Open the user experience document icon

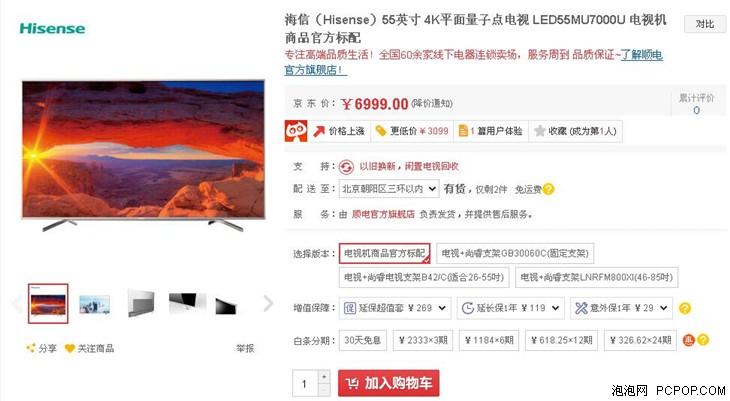pyautogui.click(x=463, y=131)
